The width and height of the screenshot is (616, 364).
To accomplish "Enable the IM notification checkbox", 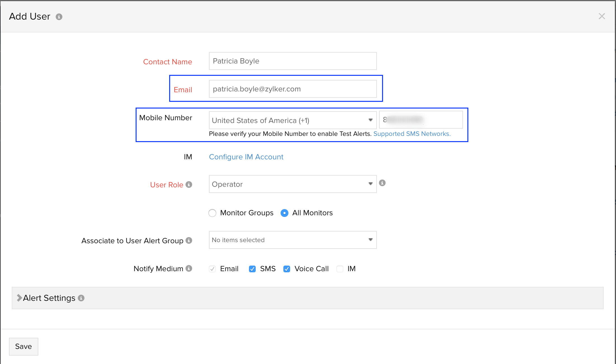I will point(340,269).
